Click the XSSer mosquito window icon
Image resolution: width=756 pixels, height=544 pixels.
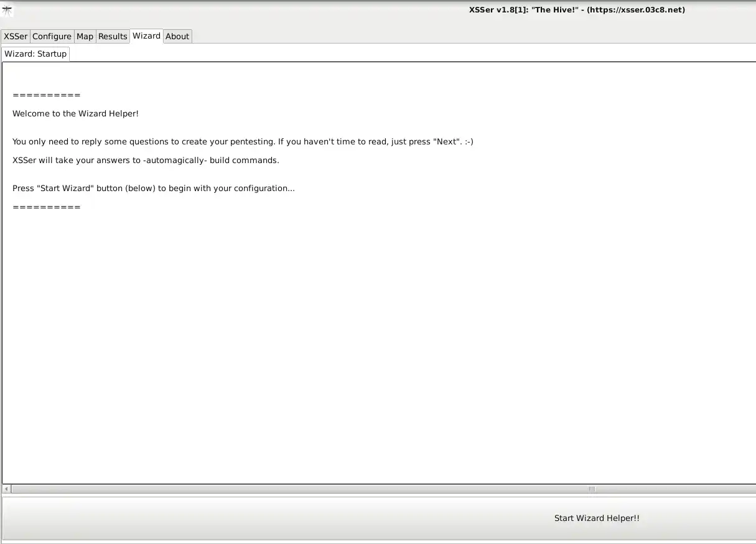(7, 9)
